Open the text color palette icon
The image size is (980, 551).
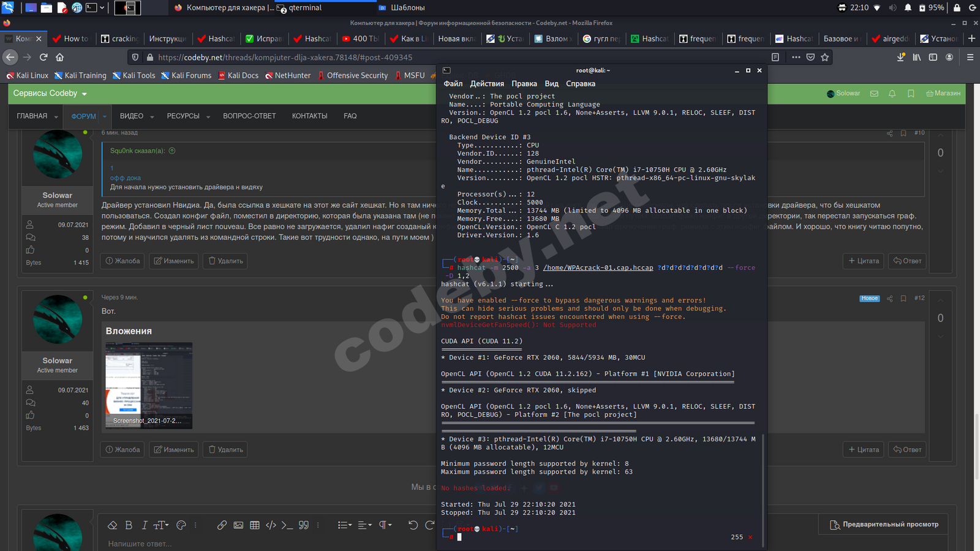click(181, 525)
